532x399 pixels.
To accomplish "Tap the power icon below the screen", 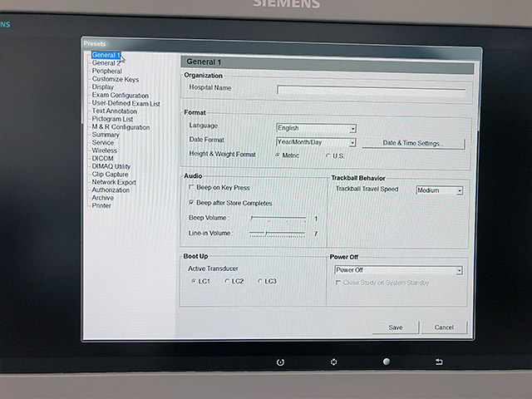I will 280,362.
